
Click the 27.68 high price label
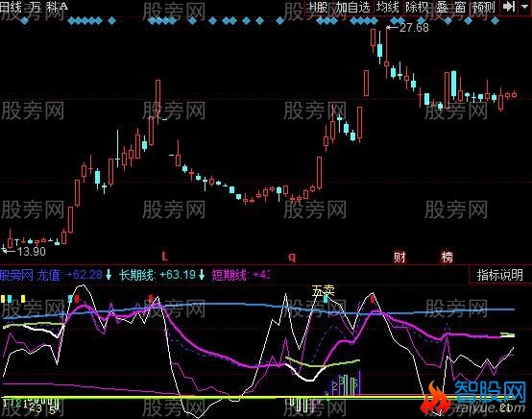coord(414,28)
